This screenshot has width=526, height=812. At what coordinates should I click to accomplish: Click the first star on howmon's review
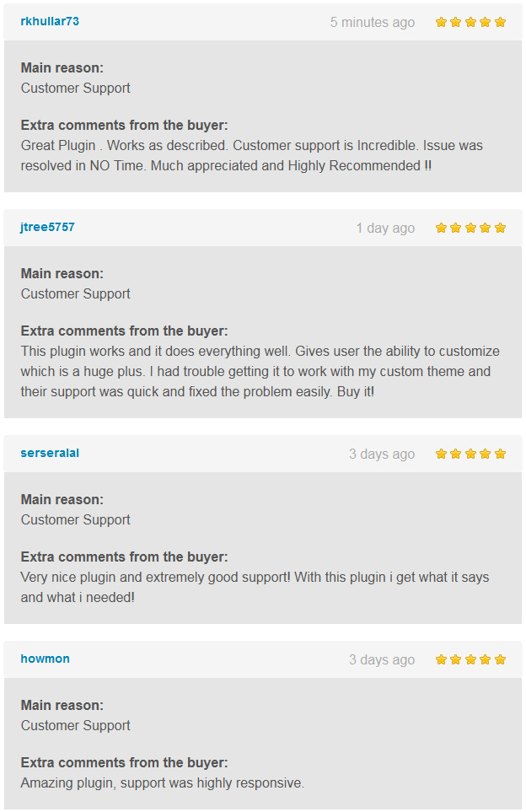point(441,659)
